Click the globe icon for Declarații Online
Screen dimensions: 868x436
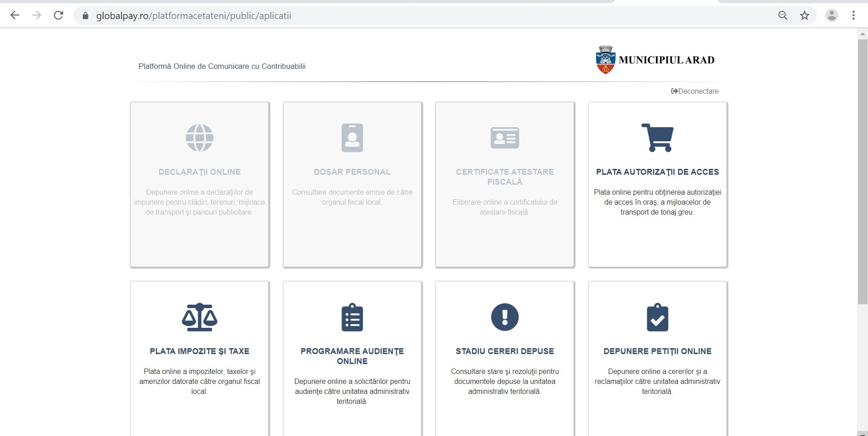click(199, 138)
